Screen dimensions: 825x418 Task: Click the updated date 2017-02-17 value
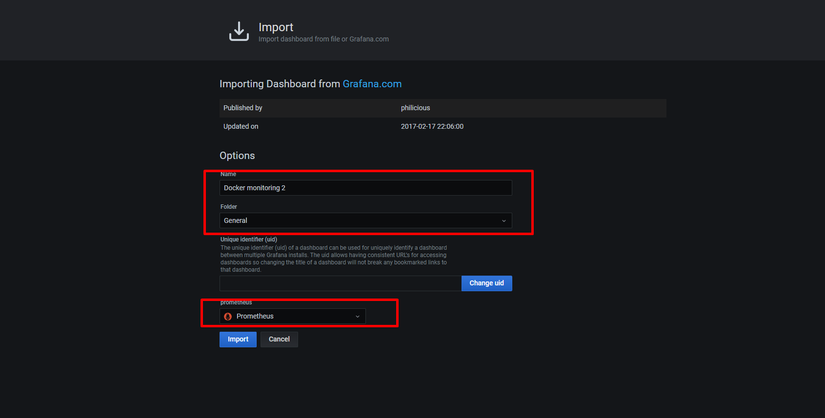(x=432, y=126)
